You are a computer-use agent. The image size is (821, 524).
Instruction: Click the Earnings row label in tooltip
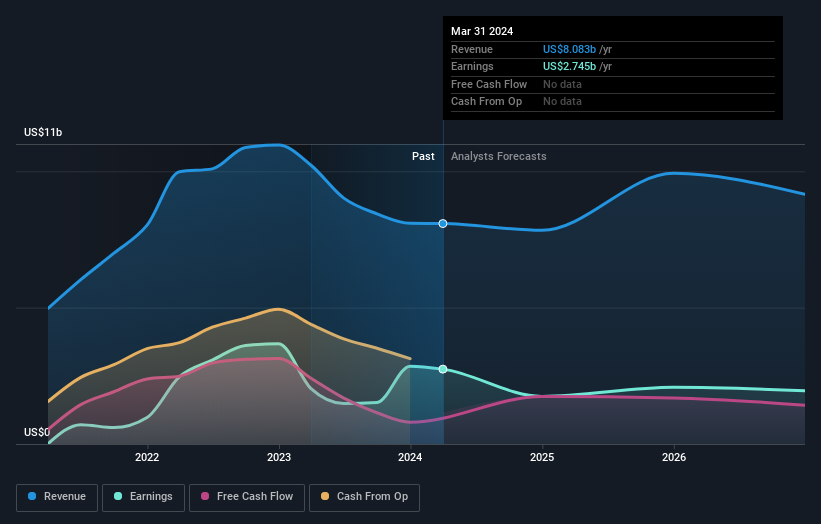472,66
